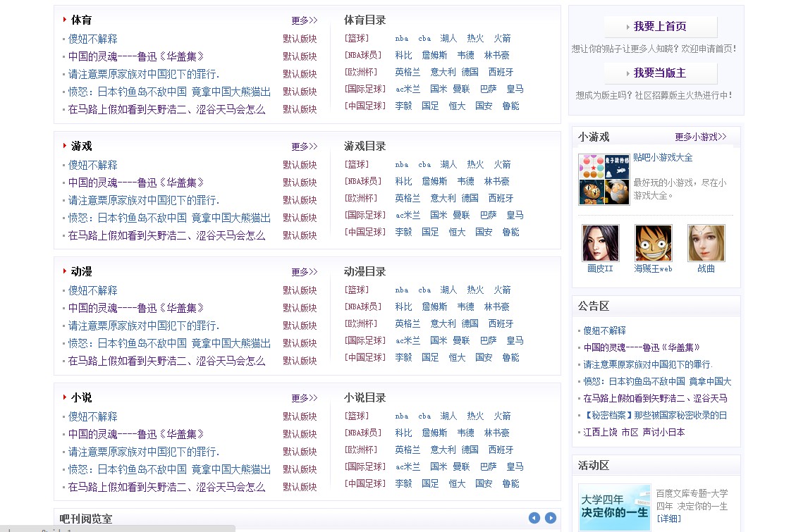Screen dimensions: 796x532
Task: Select [欧洲杯] category in 动漫目录
Action: [x=361, y=323]
